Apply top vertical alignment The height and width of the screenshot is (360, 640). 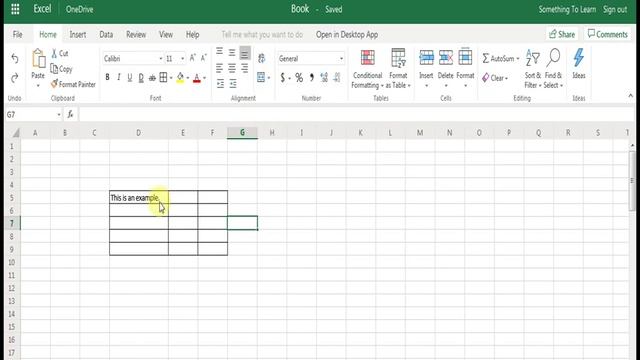pos(219,52)
